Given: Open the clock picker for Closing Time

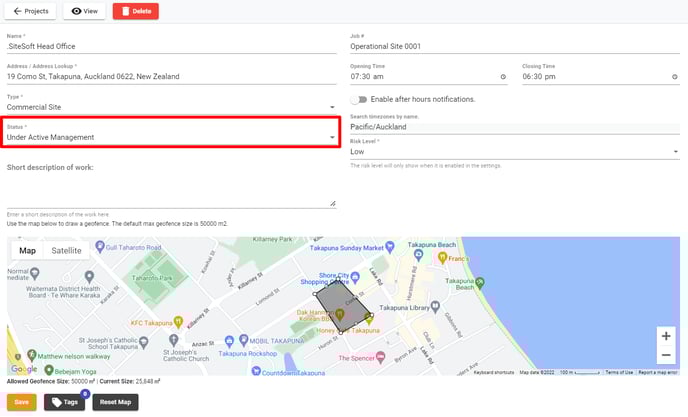Looking at the screenshot, I should 675,76.
